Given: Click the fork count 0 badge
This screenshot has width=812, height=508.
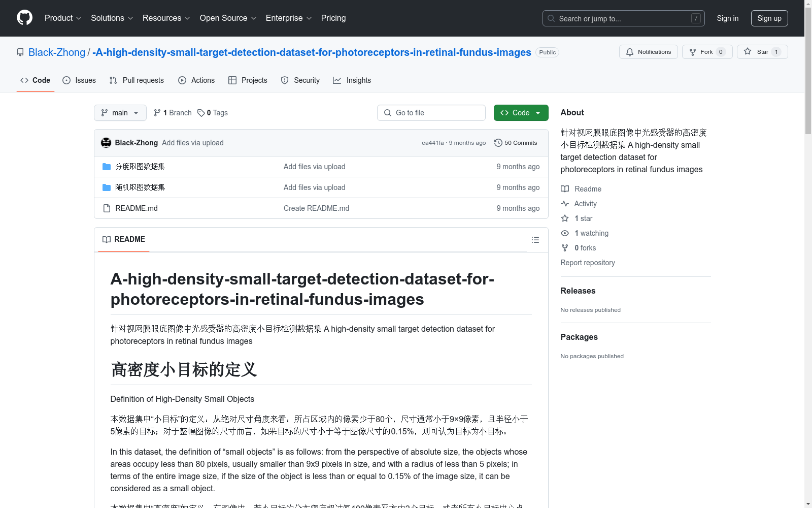Looking at the screenshot, I should (721, 52).
